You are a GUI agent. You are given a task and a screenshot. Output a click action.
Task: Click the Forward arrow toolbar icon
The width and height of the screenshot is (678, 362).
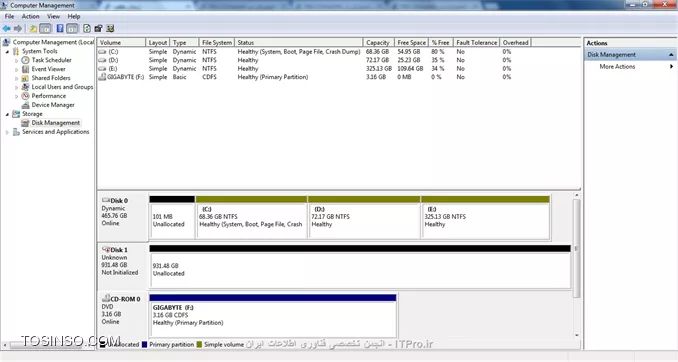coord(18,29)
